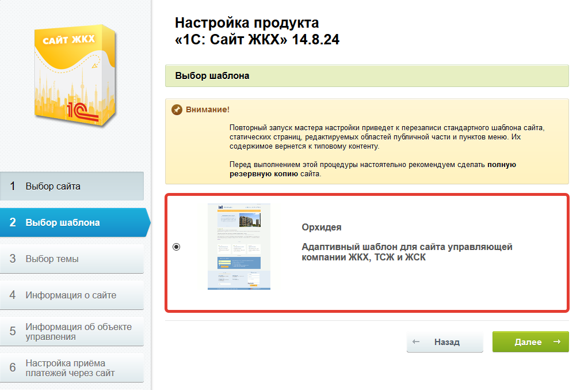Click the pin icon next to Внимание!
Viewport: 588px width, 390px height.
177,109
